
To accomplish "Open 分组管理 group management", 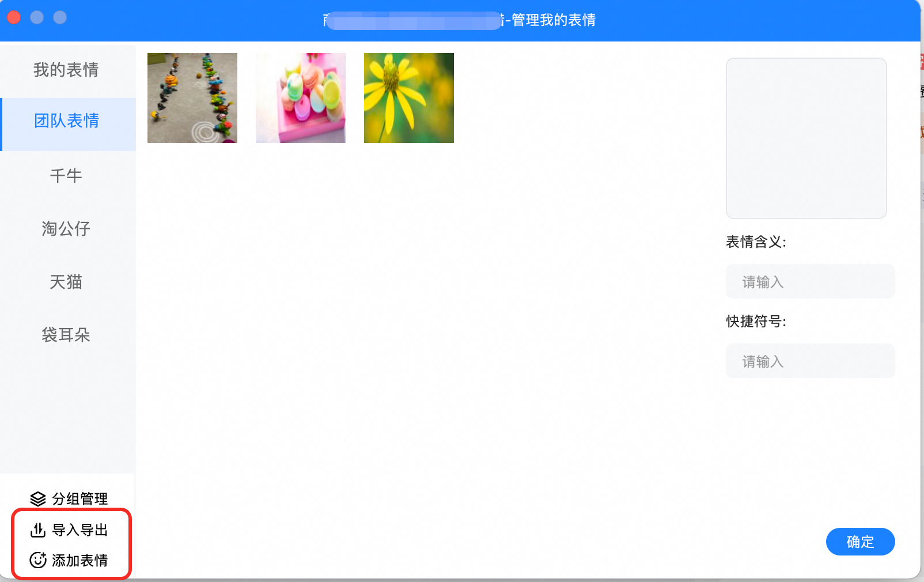I will [x=80, y=498].
